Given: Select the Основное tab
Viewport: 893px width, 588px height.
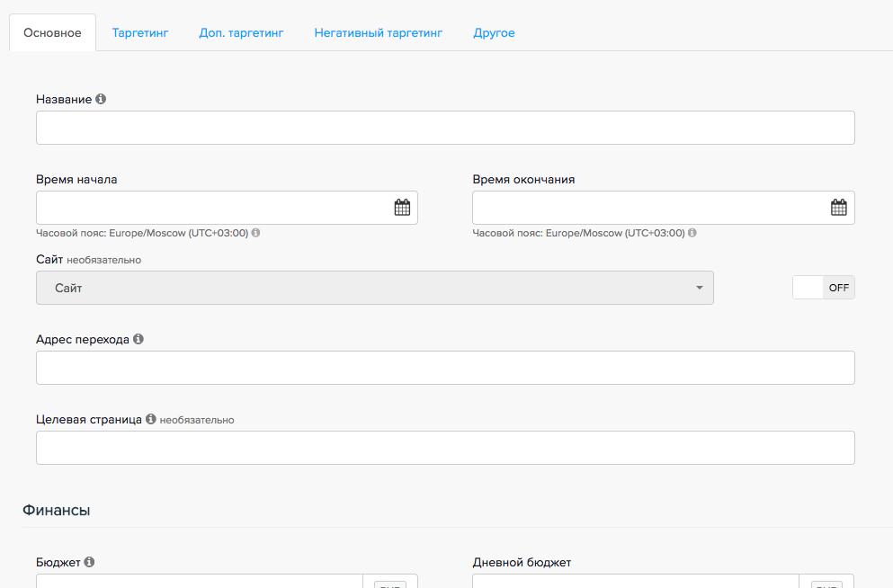Looking at the screenshot, I should [x=52, y=33].
